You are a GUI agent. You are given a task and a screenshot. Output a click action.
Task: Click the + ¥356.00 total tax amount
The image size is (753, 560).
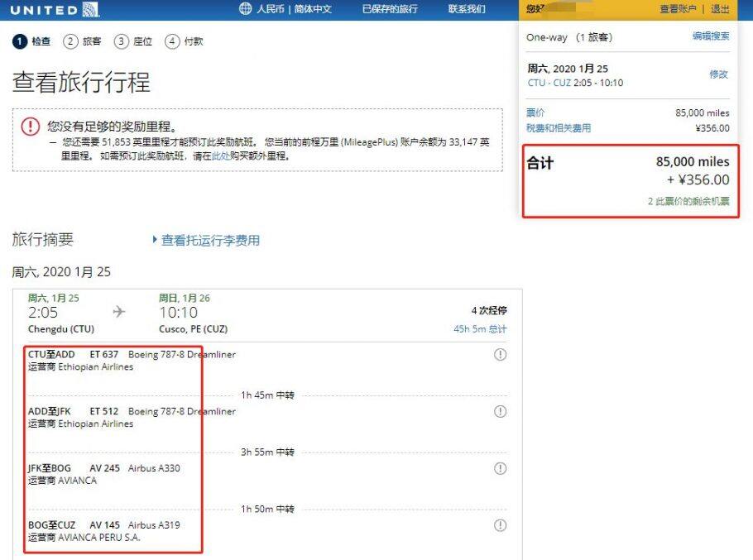[698, 180]
